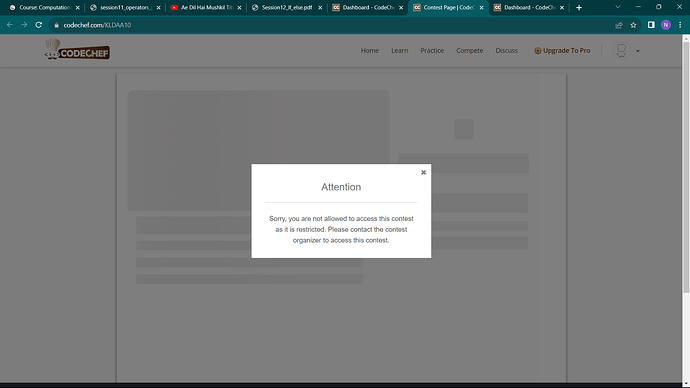The image size is (690, 388).
Task: Bookmark this page with the star
Action: click(x=633, y=25)
